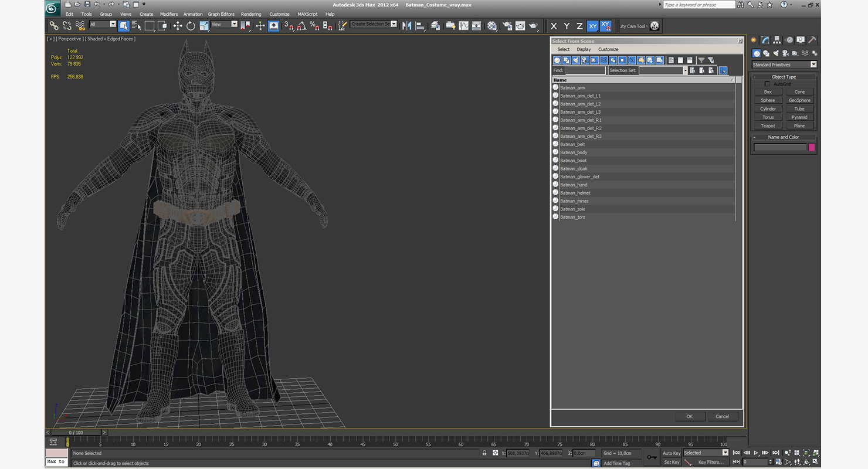Switch to the Hierarchy panel tab
This screenshot has height=469, width=868.
777,40
